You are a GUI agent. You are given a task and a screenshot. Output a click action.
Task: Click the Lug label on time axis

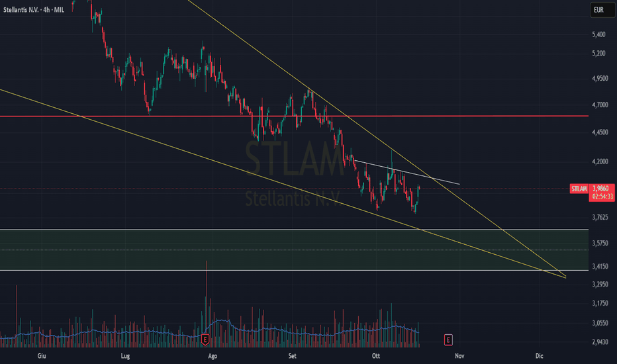125,356
